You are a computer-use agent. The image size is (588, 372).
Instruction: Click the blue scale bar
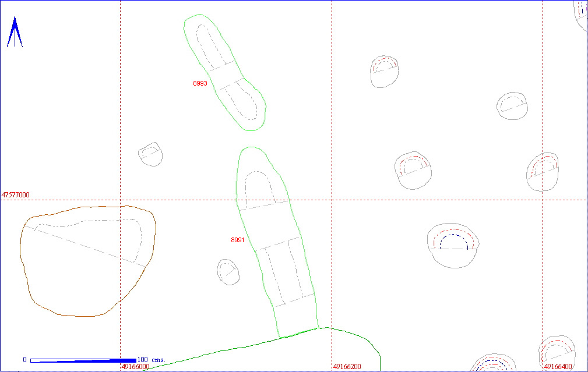click(83, 360)
